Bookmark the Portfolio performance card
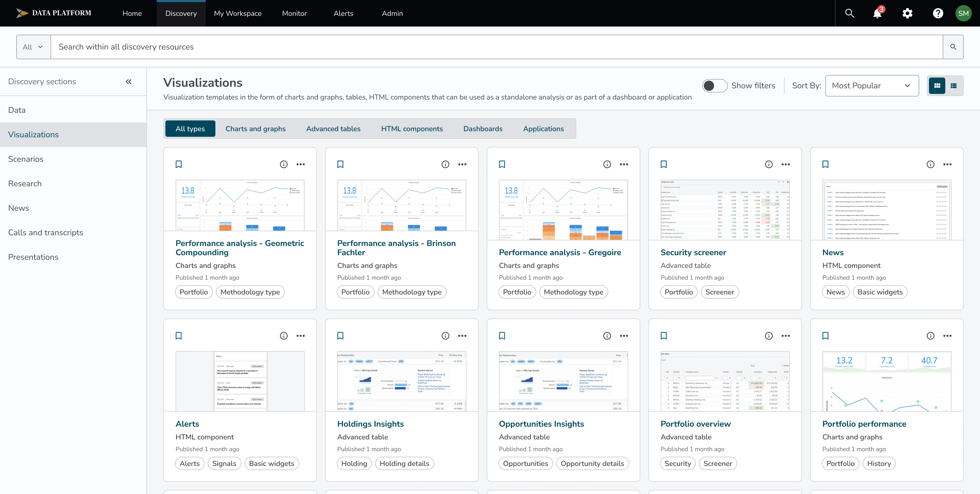This screenshot has width=980, height=494. coord(825,336)
